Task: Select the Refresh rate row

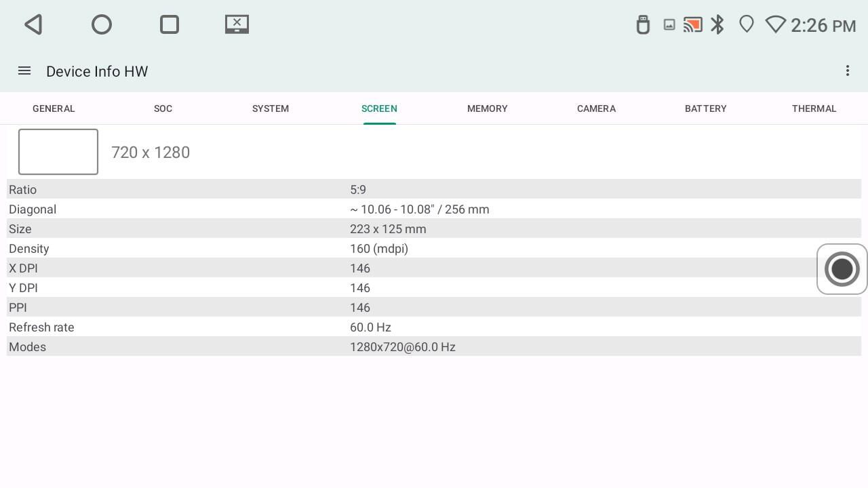Action: [x=434, y=327]
